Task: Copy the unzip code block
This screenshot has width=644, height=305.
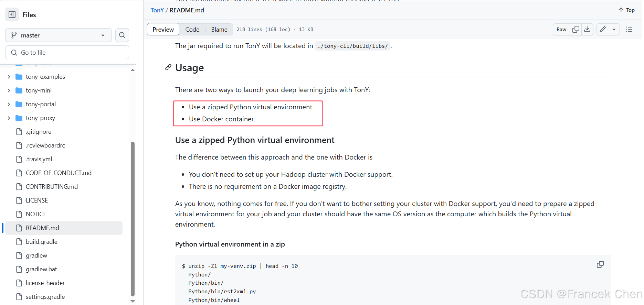Action: click(x=600, y=264)
